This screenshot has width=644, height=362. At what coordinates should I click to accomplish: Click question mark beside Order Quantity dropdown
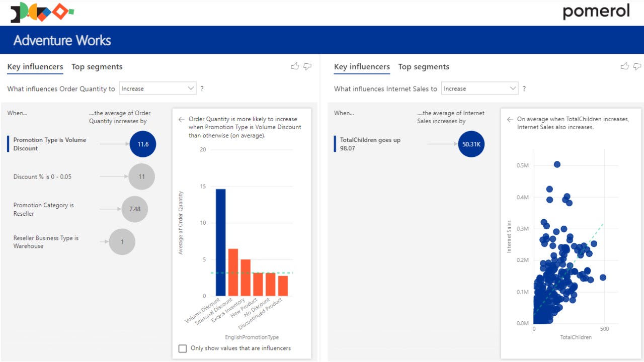click(x=202, y=89)
